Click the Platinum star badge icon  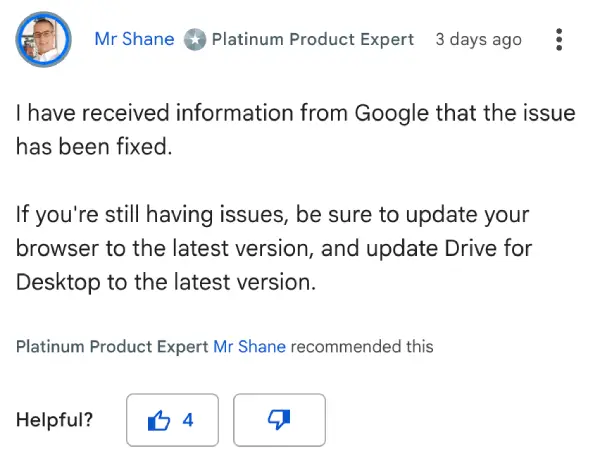click(x=195, y=39)
